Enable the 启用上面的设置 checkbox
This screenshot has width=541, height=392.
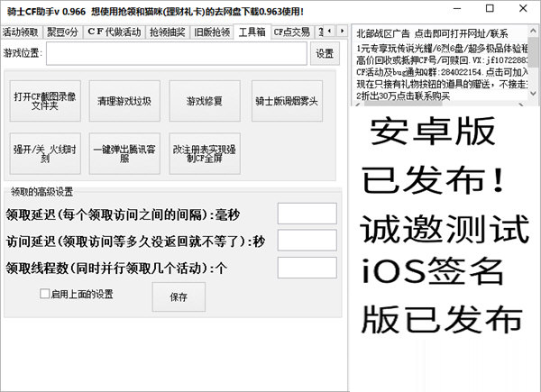click(44, 294)
